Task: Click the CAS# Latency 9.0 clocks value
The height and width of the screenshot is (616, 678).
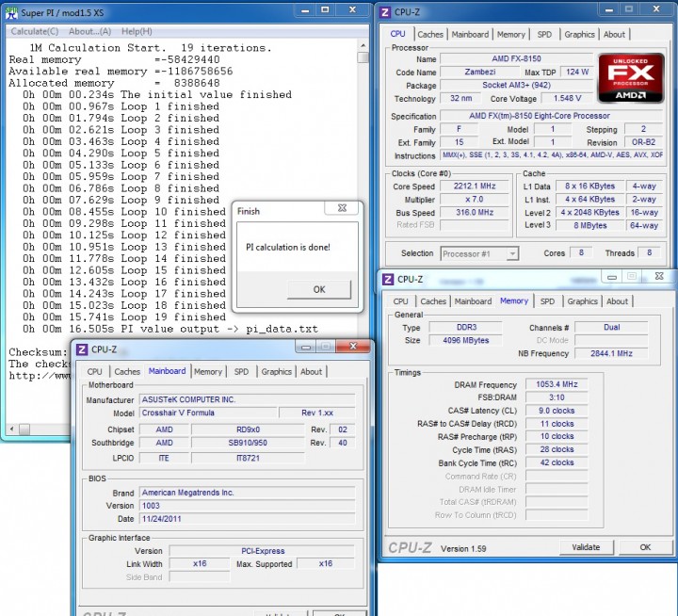Action: (x=557, y=411)
